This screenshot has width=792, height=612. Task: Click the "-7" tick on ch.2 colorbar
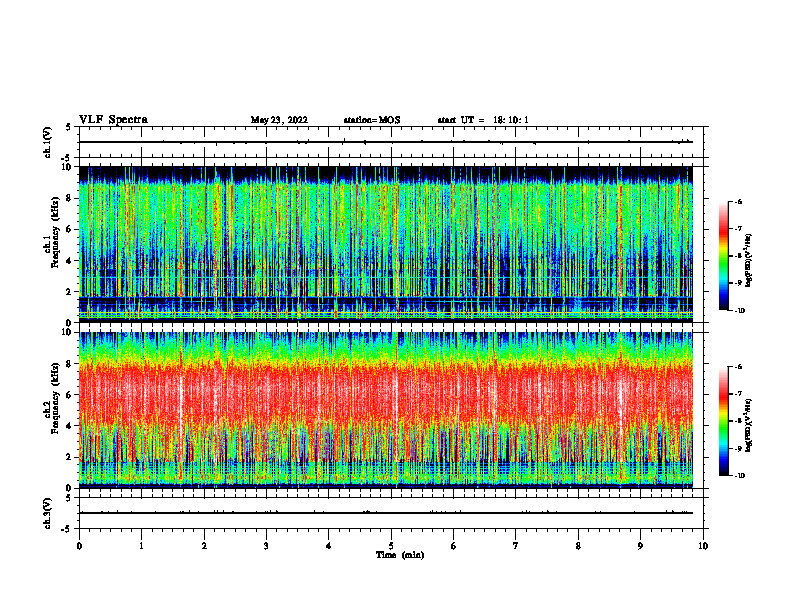(x=738, y=393)
